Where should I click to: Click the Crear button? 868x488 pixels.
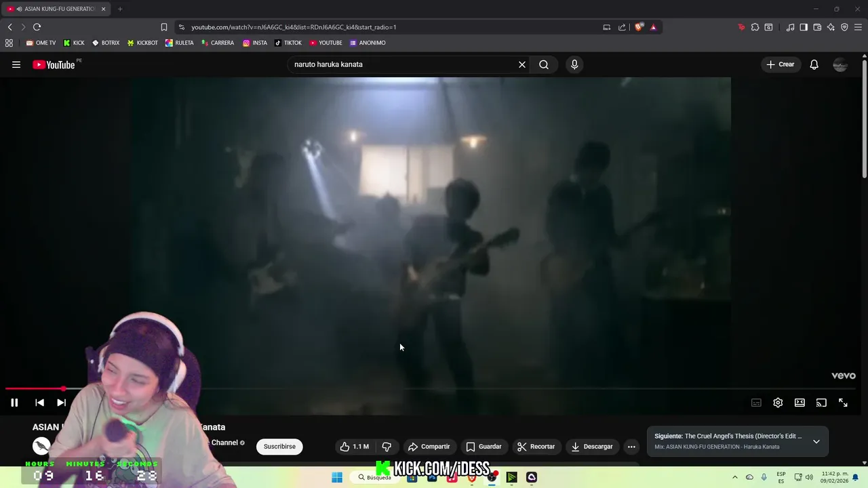tap(780, 64)
